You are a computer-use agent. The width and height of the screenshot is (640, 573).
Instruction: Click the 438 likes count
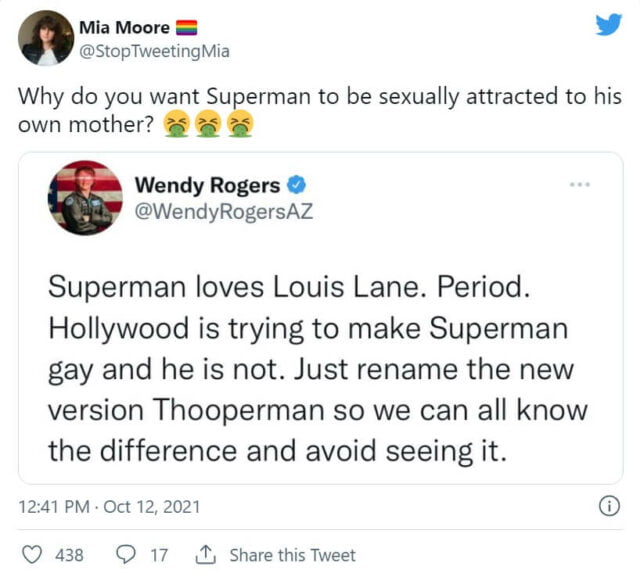[68, 554]
